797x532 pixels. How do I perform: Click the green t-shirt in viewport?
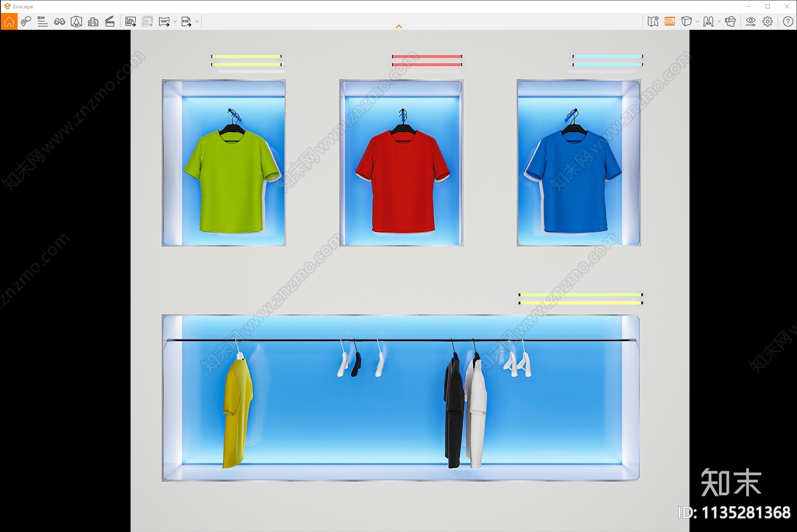[x=232, y=182]
